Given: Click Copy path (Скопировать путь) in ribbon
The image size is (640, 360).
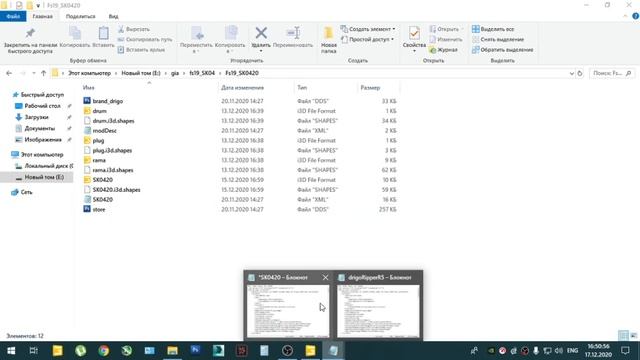Looking at the screenshot, I should pyautogui.click(x=145, y=39).
